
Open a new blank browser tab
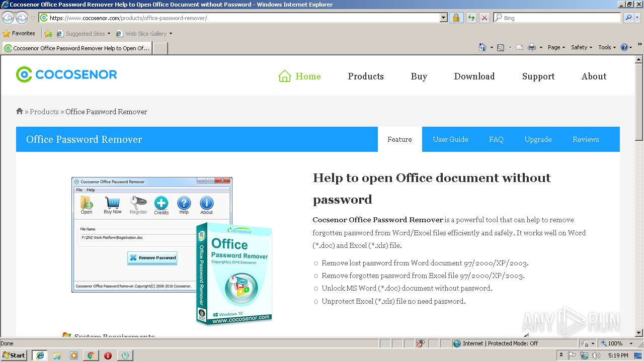[160, 48]
